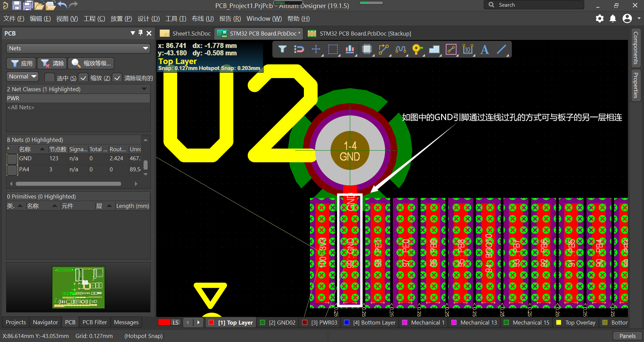
Task: Select the place polygon pour tool
Action: click(434, 49)
